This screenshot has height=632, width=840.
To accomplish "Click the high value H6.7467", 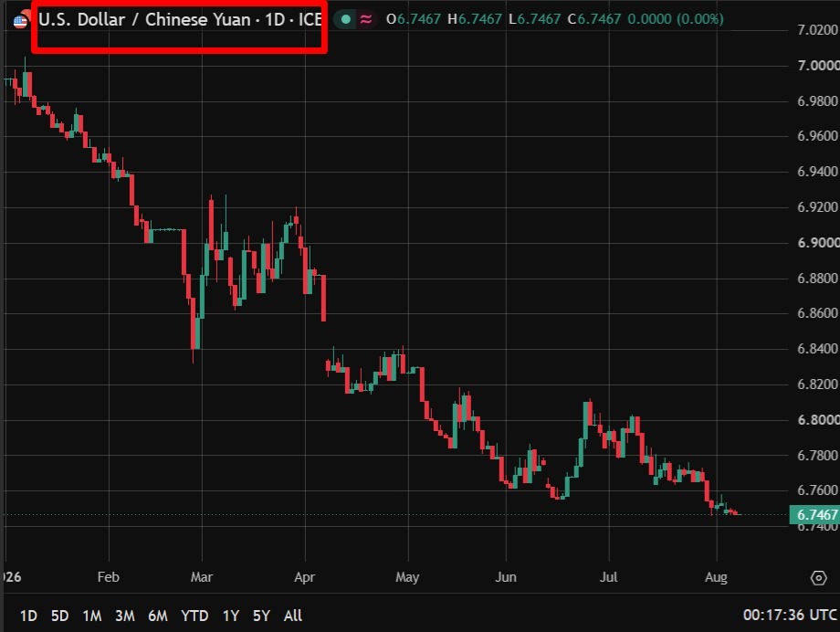I will 474,19.
